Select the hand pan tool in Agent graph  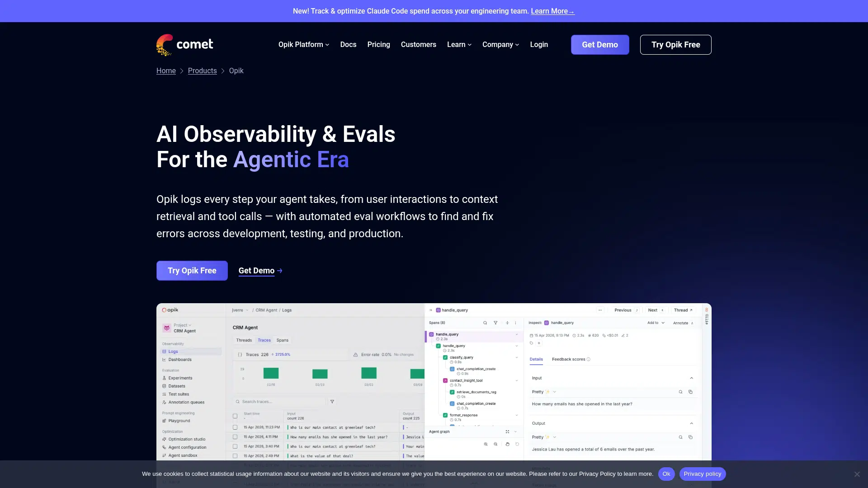(507, 445)
